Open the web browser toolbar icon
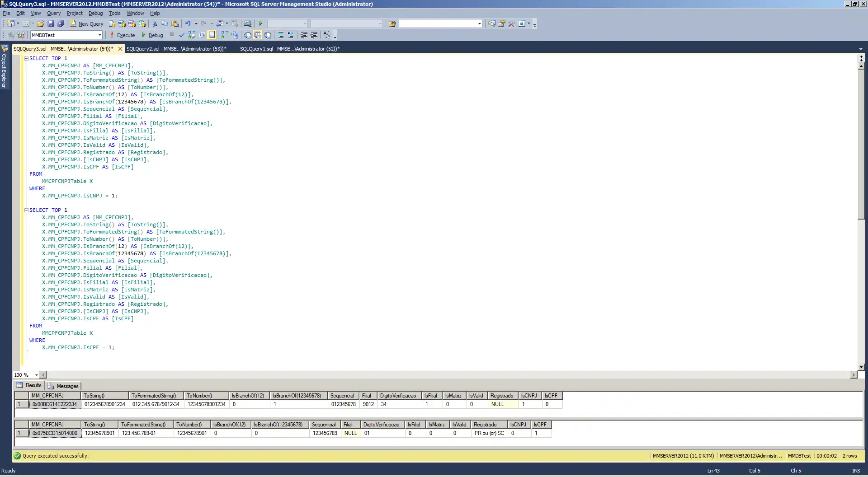This screenshot has height=477, width=868. coord(522,24)
